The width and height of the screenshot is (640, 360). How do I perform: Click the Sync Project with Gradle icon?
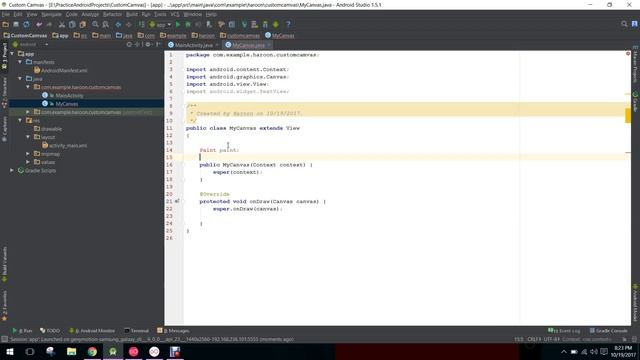tap(244, 24)
